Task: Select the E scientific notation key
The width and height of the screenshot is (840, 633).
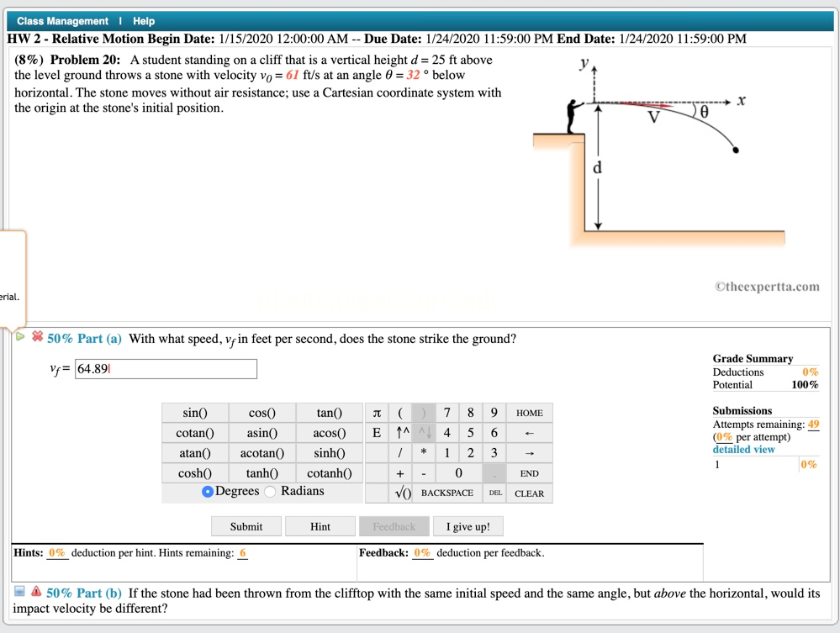Action: click(x=378, y=433)
